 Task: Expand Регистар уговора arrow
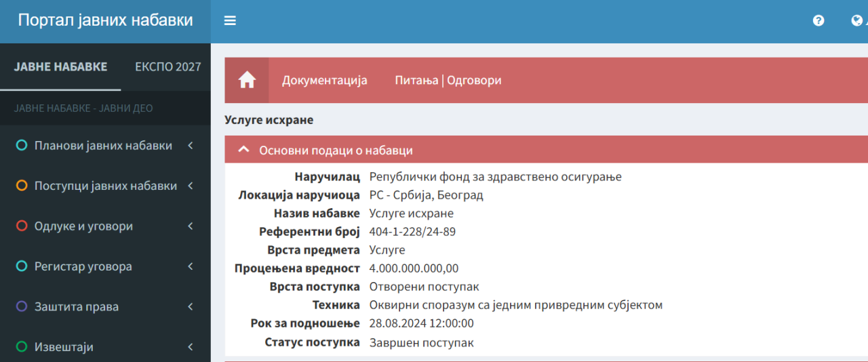[x=191, y=266]
